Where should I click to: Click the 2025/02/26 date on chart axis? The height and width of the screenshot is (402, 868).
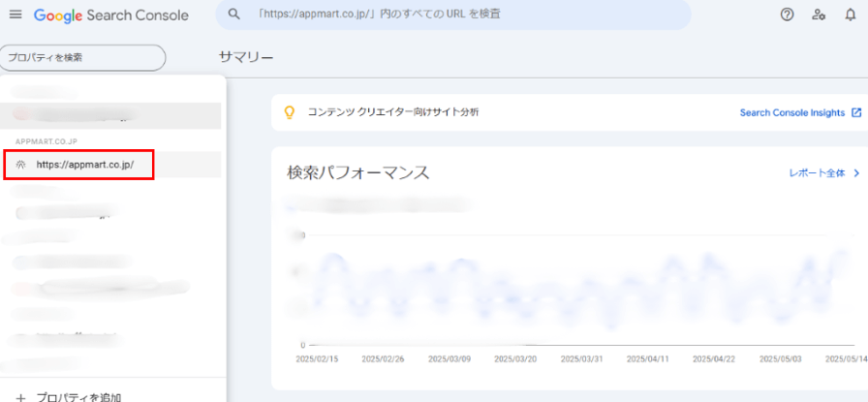(x=383, y=358)
